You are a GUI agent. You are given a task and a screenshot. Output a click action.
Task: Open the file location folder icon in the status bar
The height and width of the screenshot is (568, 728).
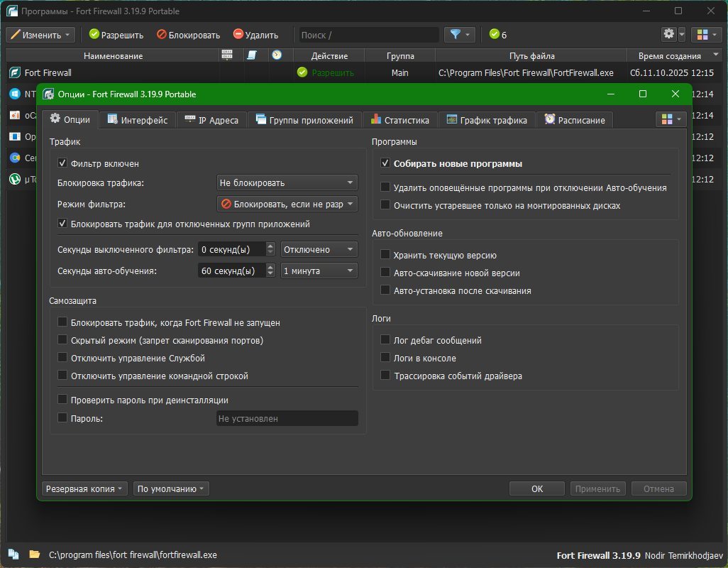pos(33,555)
